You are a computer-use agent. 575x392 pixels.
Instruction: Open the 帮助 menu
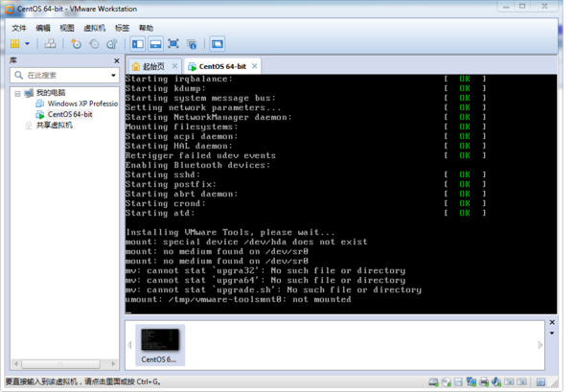146,28
